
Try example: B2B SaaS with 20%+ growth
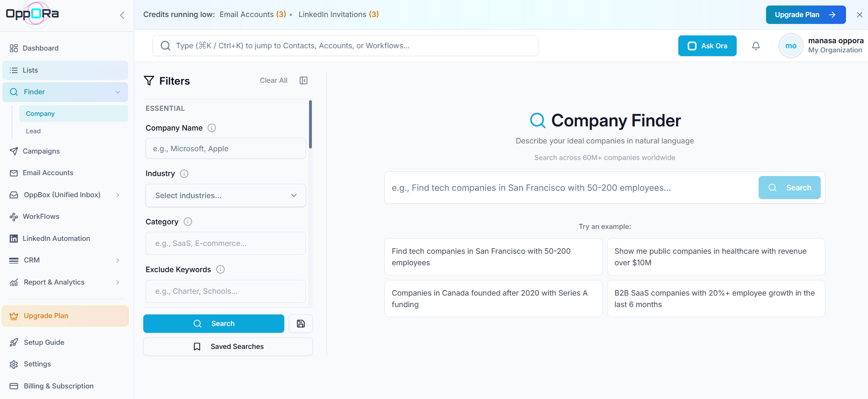coord(716,299)
